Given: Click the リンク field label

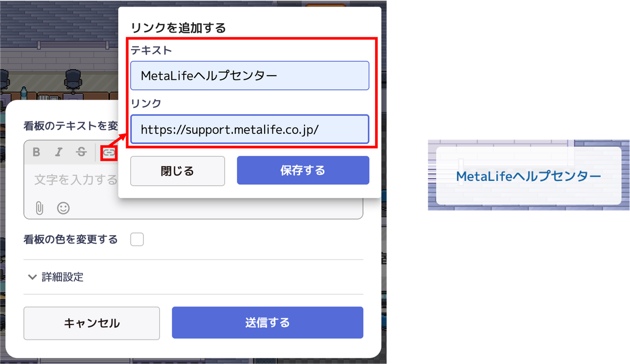Looking at the screenshot, I should [146, 103].
